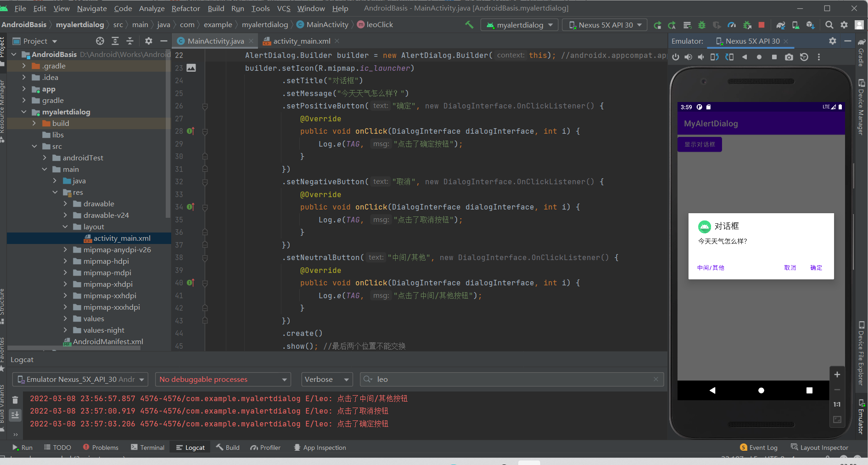
Task: Open the Profile app speedometer icon
Action: [x=732, y=25]
